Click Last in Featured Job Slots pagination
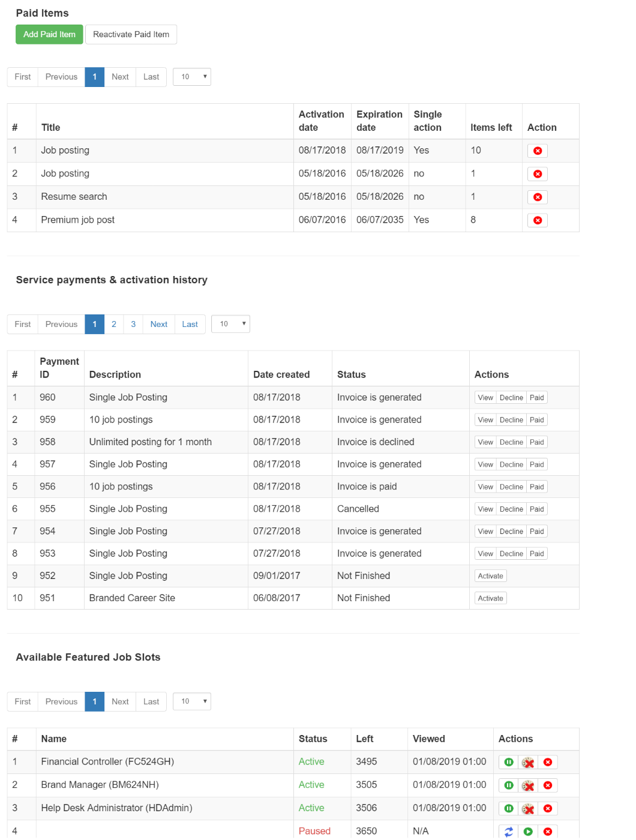Image resolution: width=636 pixels, height=840 pixels. 151,701
